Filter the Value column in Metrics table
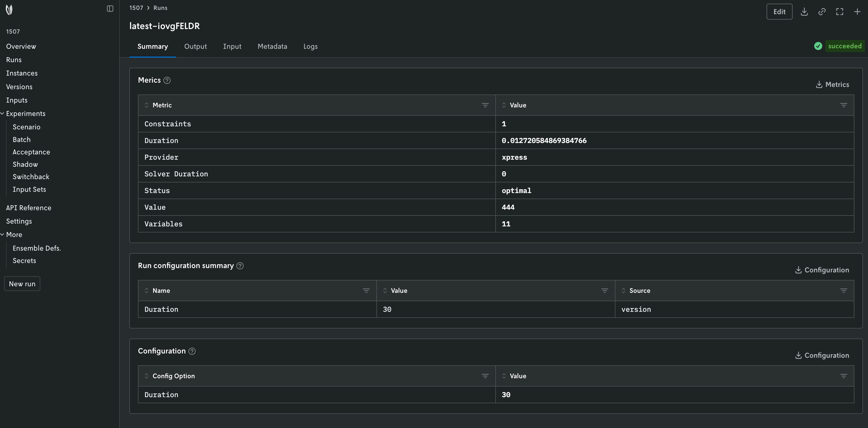Screen dimensions: 868x428 [x=843, y=105]
